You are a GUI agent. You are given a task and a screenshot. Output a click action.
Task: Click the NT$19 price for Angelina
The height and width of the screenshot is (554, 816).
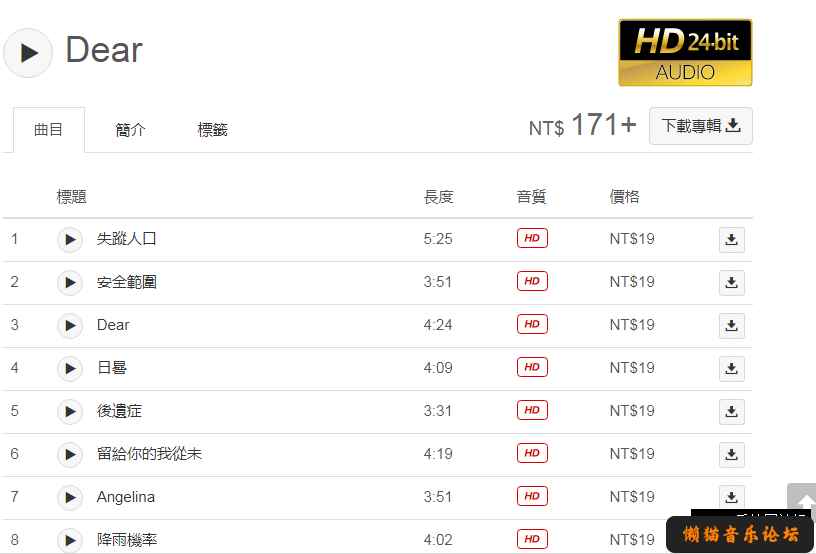[632, 497]
